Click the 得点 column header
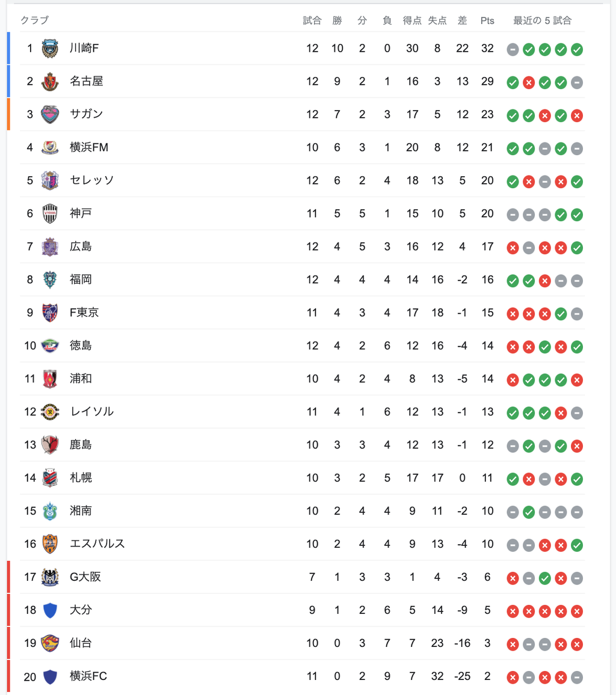Viewport: 616px width, 695px height. [412, 20]
